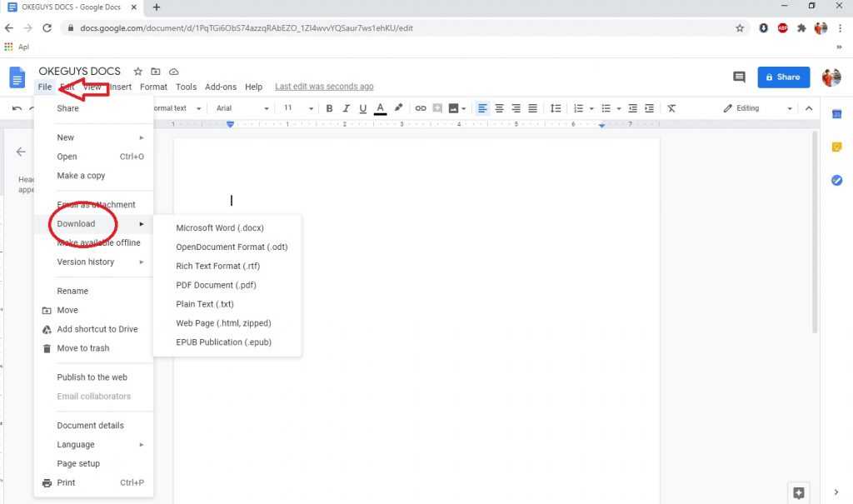This screenshot has width=853, height=504.
Task: Insert a link using the link icon
Action: coord(421,108)
